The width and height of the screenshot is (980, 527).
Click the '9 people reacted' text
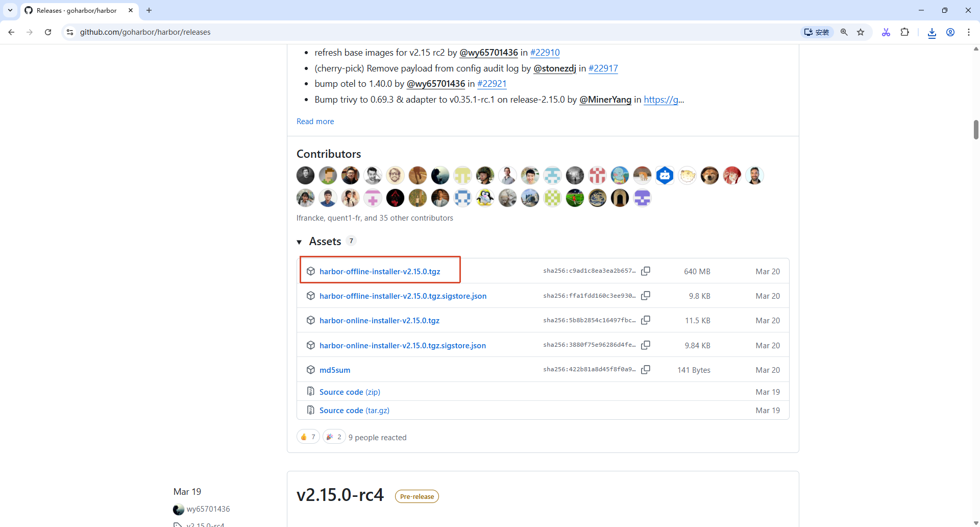click(x=378, y=438)
